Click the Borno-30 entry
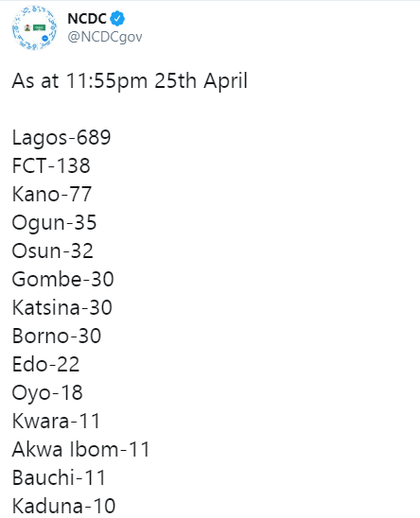 (57, 336)
